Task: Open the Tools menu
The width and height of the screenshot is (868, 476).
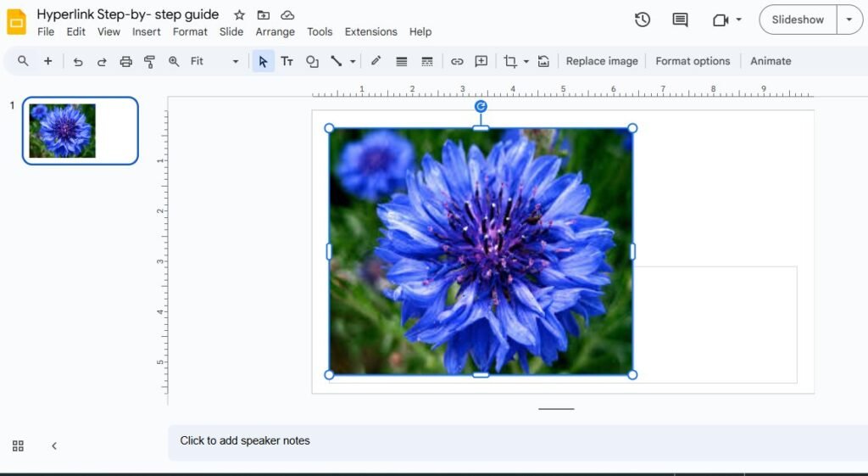Action: [320, 31]
